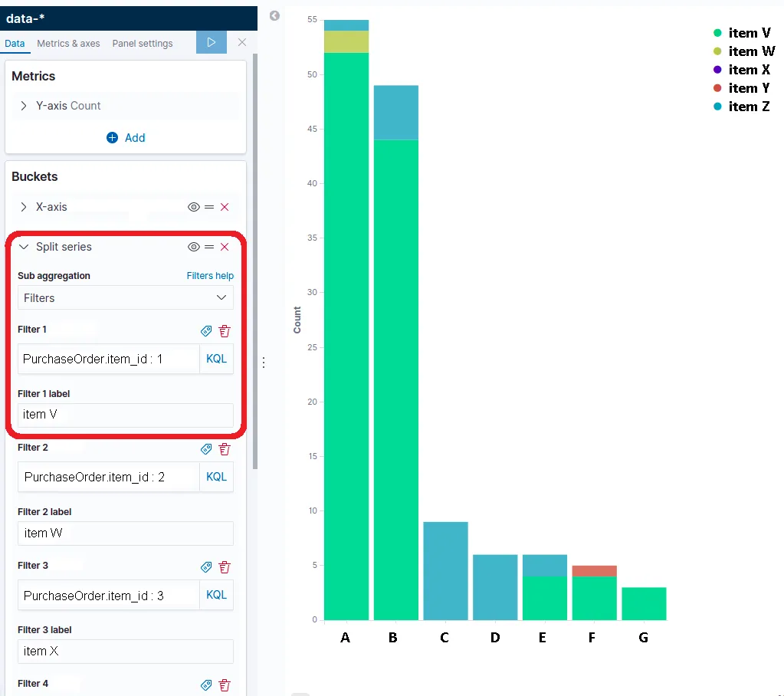The width and height of the screenshot is (784, 696).
Task: Remove the X-axis bucket with red X
Action: pos(225,207)
